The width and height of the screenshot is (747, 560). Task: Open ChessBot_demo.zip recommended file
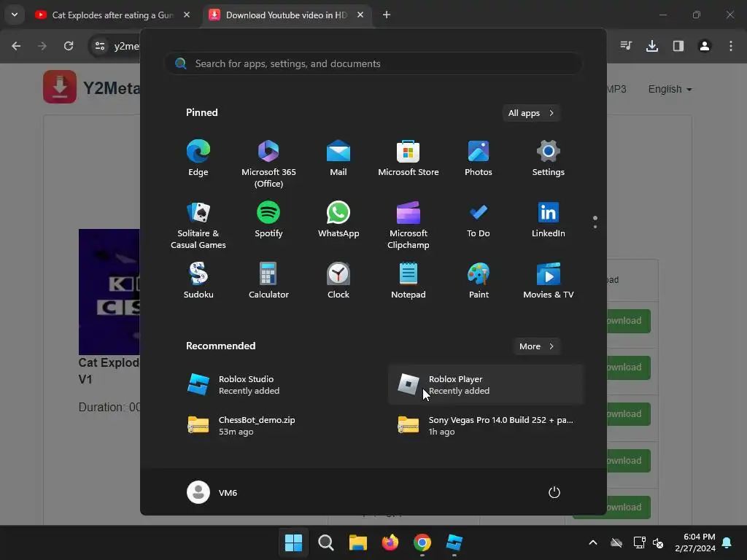276,425
